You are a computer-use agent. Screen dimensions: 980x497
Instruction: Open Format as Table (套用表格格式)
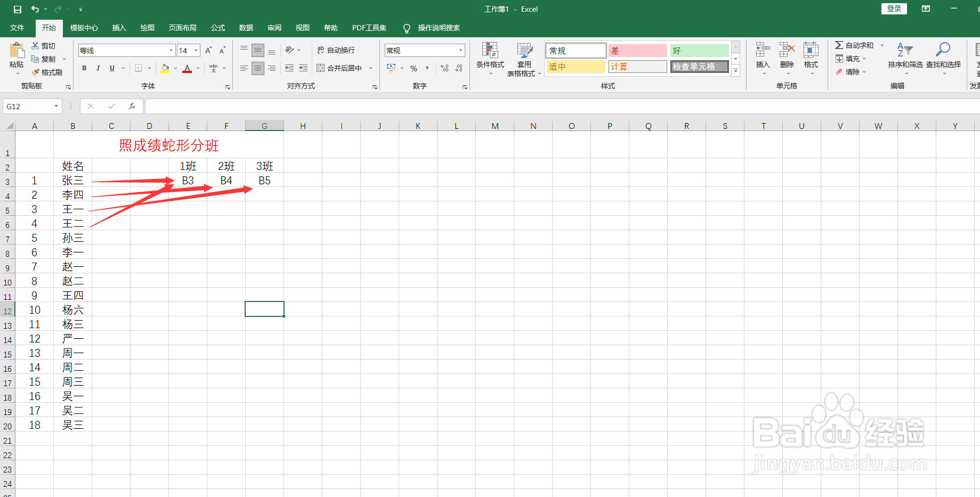(524, 60)
